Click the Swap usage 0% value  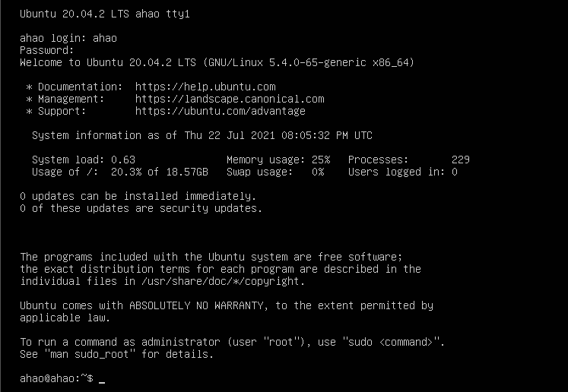pyautogui.click(x=318, y=172)
